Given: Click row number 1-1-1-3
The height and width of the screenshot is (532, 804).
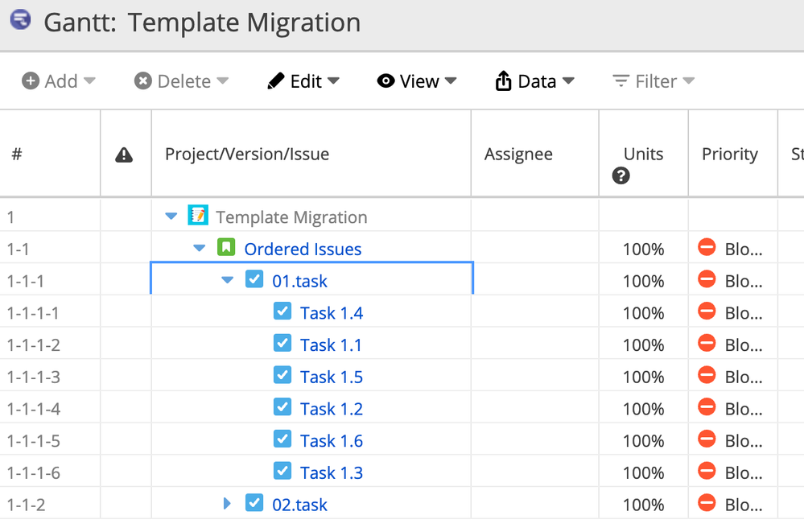Looking at the screenshot, I should (x=33, y=377).
